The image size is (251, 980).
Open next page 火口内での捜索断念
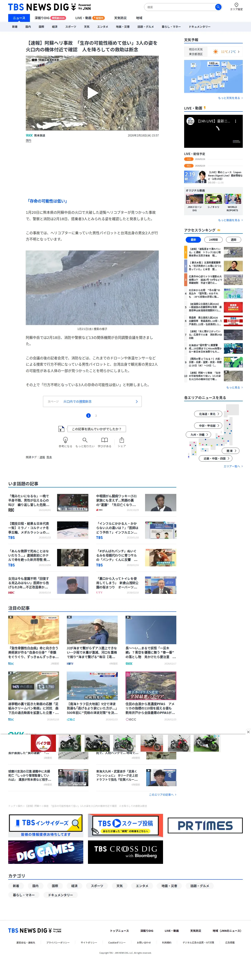92,401
